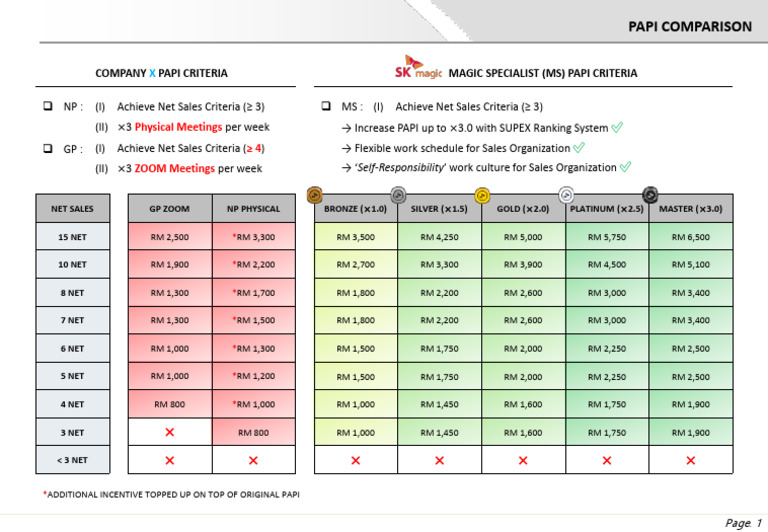Click the PAPI COMPARISON title
This screenshot has width=768, height=532.
pos(690,26)
